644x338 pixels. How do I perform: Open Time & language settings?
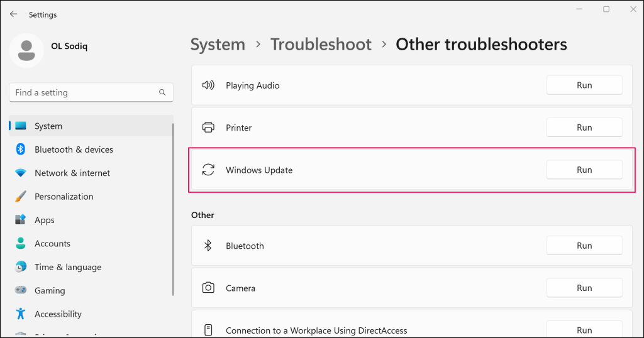click(68, 267)
